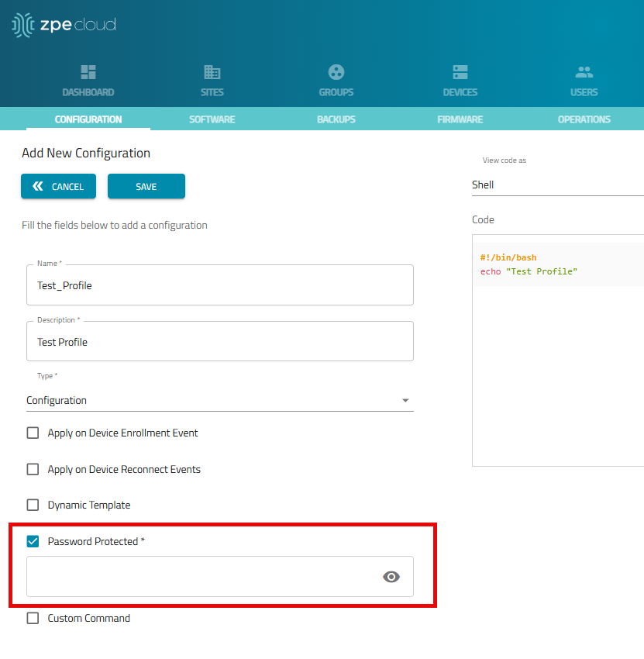This screenshot has height=659, width=644.
Task: Open the Groups icon in navigation
Action: point(336,73)
